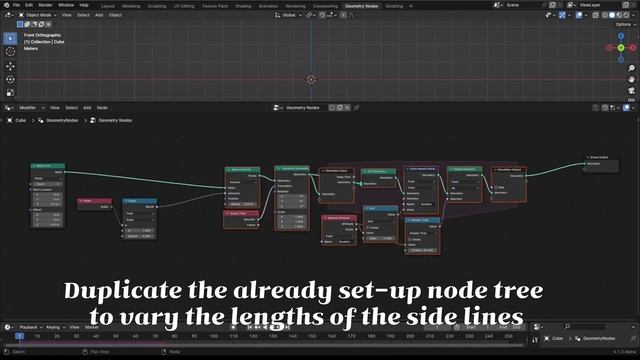The height and width of the screenshot is (360, 640).
Task: Click the fake user shield icon for Geometry Nodes
Action: click(x=332, y=108)
